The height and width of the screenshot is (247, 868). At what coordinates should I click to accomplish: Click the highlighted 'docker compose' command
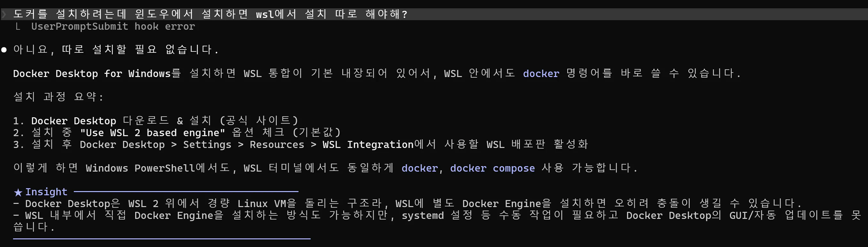[x=492, y=168]
